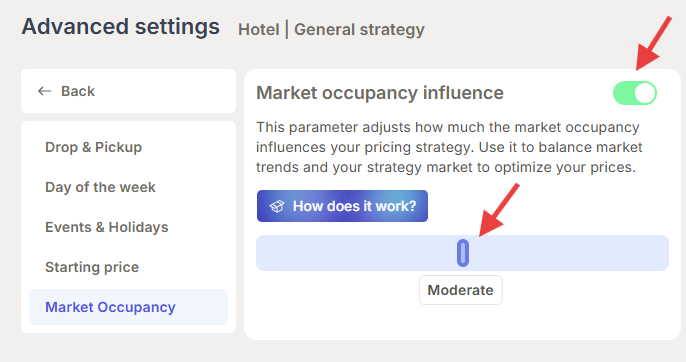Click the Hotel text in the header
Image resolution: width=686 pixels, height=362 pixels.
pyautogui.click(x=259, y=30)
